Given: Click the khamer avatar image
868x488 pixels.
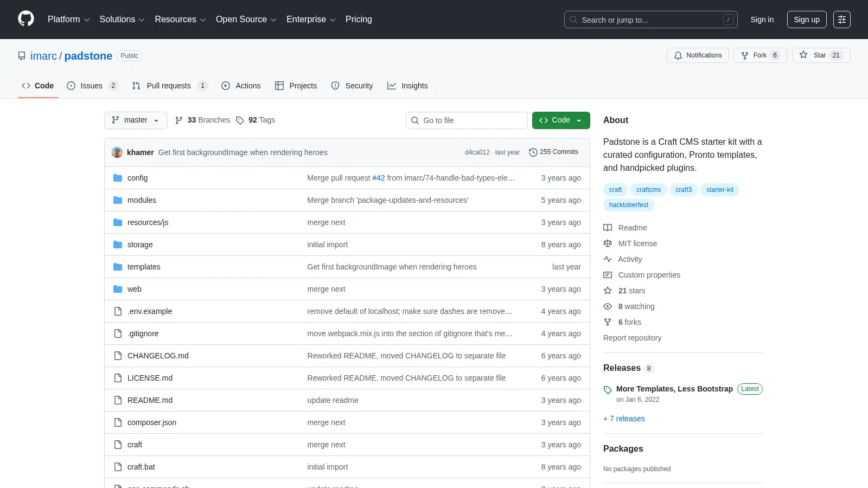Looking at the screenshot, I should [117, 152].
